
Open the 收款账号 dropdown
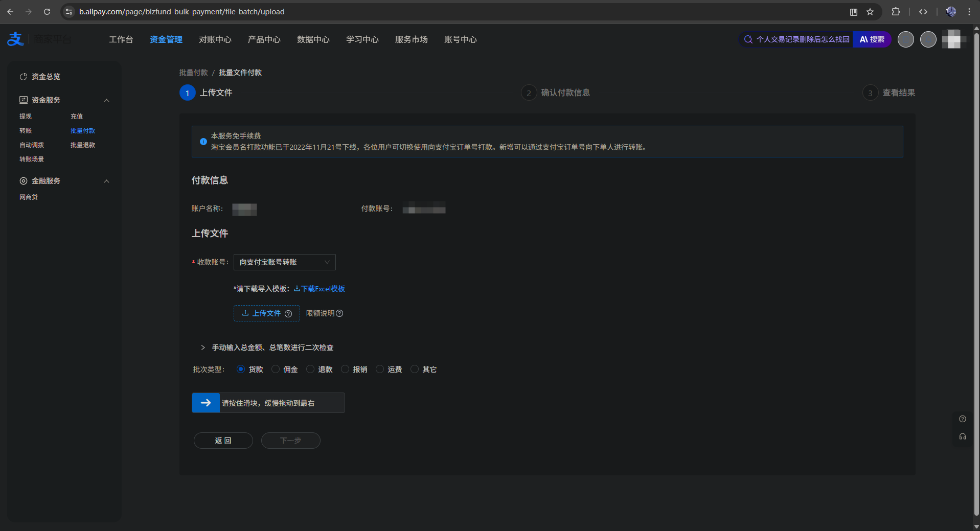click(x=284, y=262)
